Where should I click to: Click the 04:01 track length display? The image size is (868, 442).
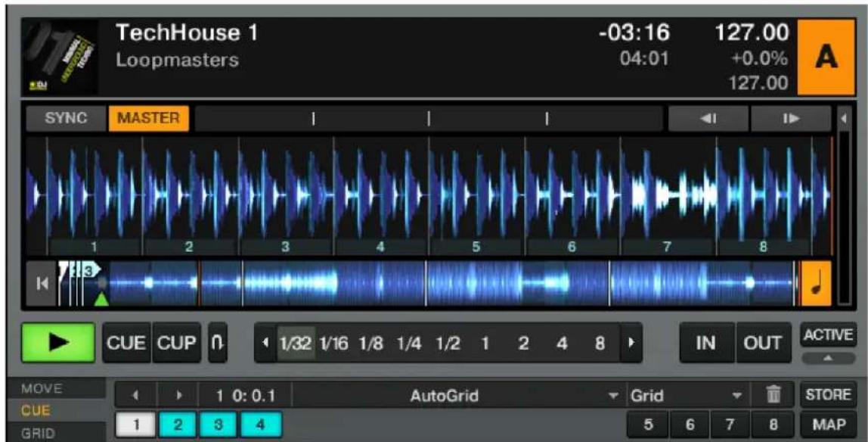[x=644, y=58]
